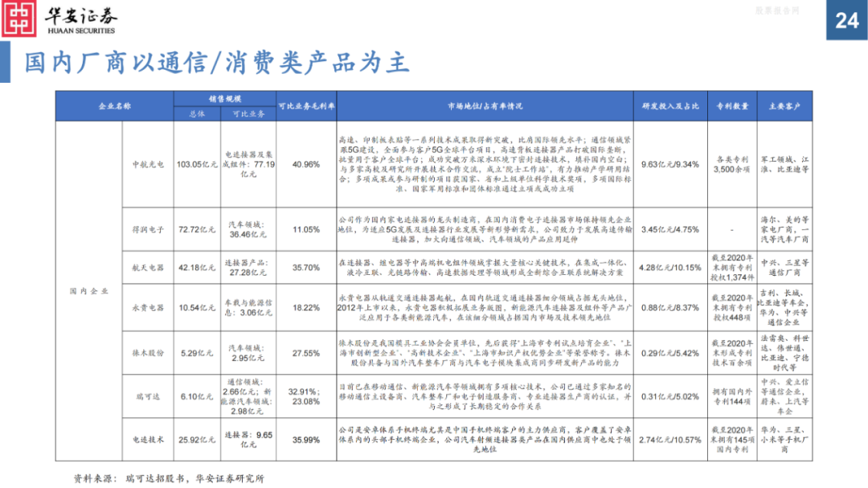Click the 汽车领域: 36.46亿元 cell
868x488 pixels.
[x=248, y=229]
